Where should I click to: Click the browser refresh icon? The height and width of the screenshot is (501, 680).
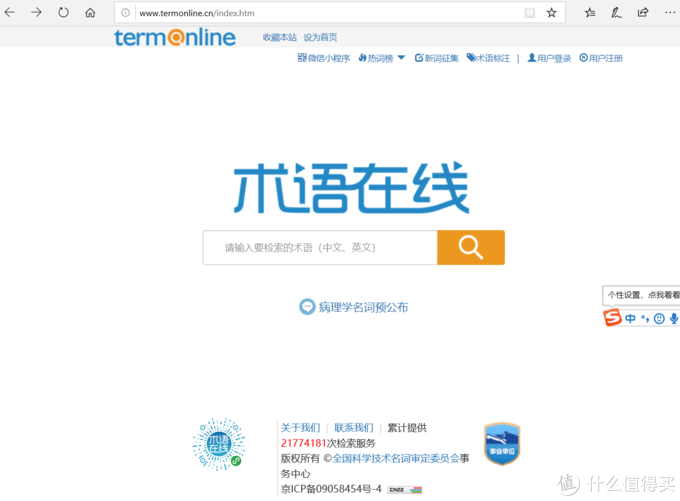click(x=63, y=13)
